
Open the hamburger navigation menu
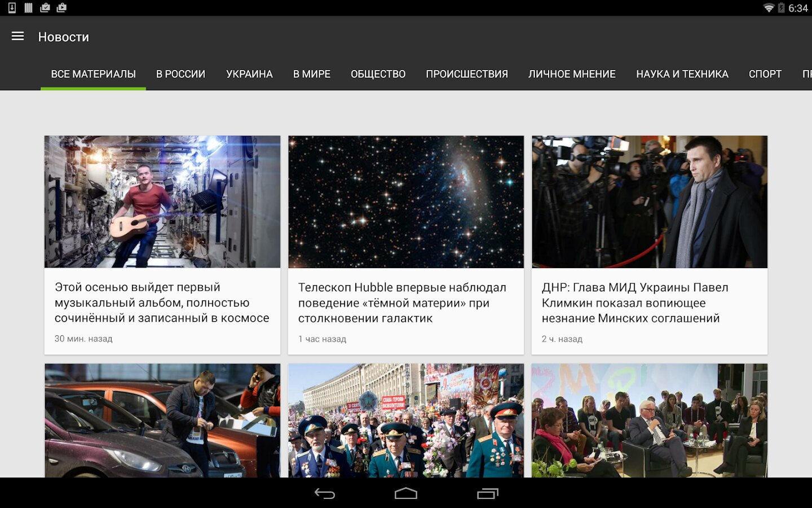pyautogui.click(x=18, y=36)
